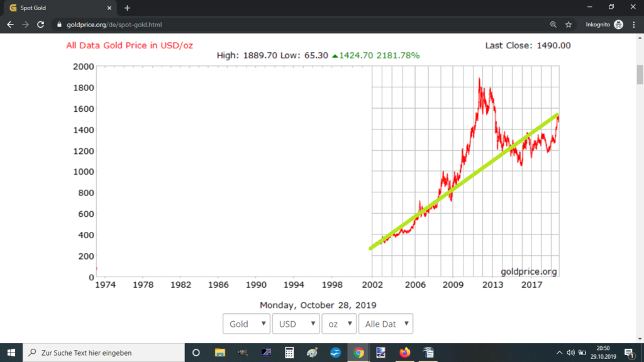The height and width of the screenshot is (362, 644).
Task: Close the Spot Gold tab
Action: click(x=109, y=8)
